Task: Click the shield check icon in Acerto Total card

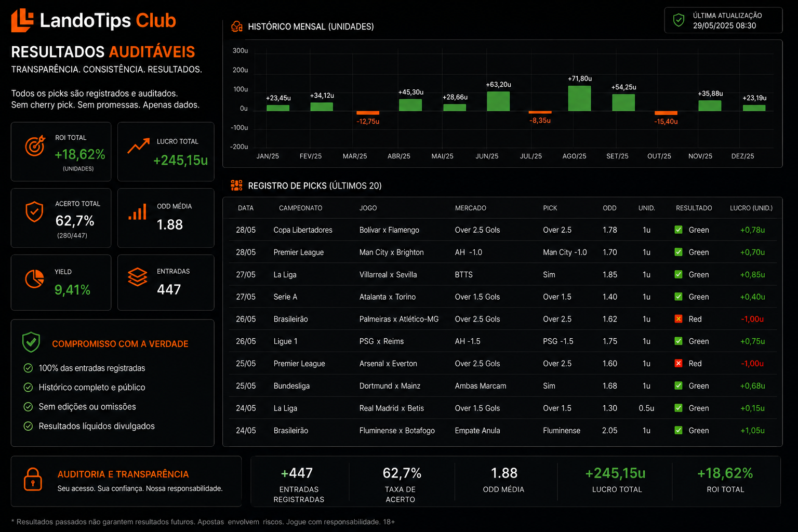Action: point(34,211)
